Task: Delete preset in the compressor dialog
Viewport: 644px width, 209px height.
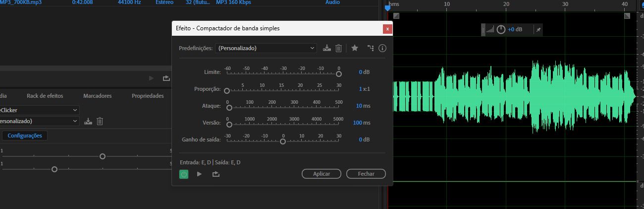Action: pos(339,48)
